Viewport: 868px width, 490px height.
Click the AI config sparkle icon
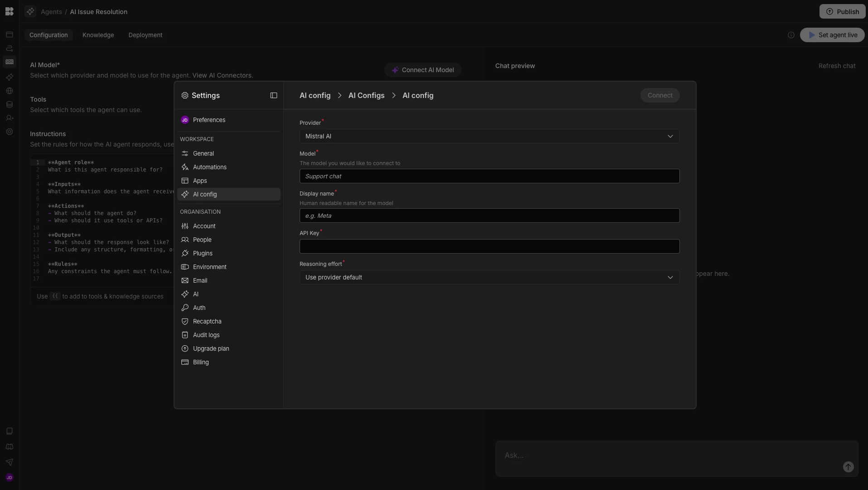pos(185,194)
